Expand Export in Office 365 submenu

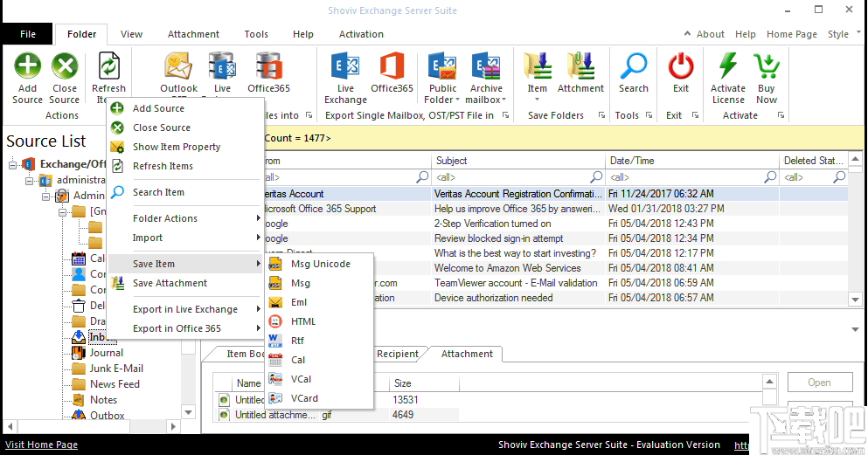point(185,328)
